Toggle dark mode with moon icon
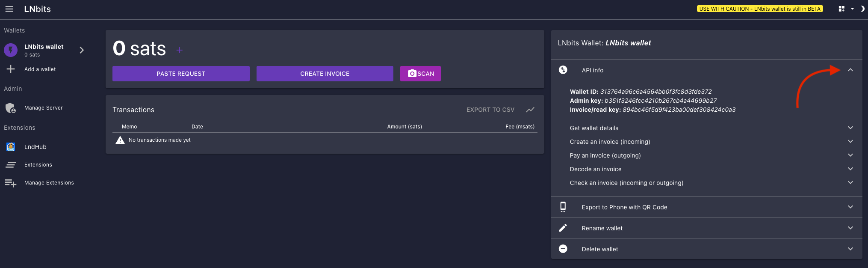The width and height of the screenshot is (868, 268). pos(862,9)
